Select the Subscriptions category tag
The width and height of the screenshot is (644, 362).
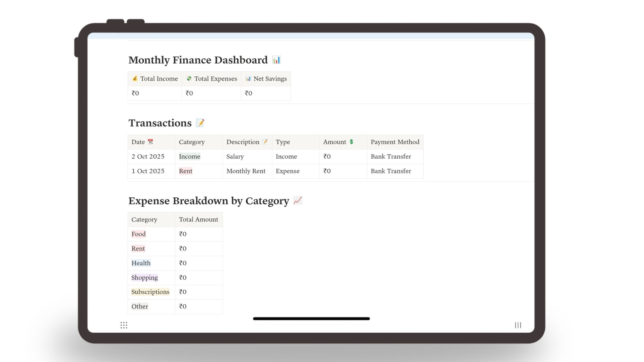[150, 292]
